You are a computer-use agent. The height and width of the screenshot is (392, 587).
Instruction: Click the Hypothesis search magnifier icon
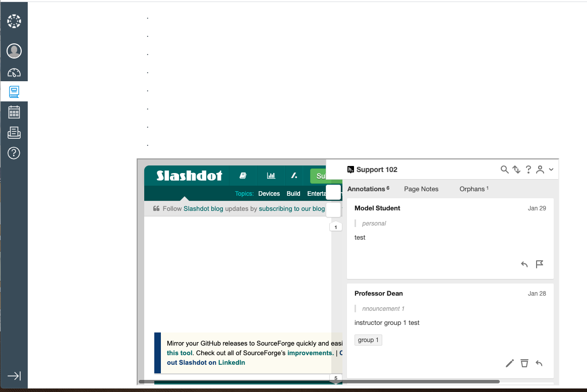[x=504, y=170]
